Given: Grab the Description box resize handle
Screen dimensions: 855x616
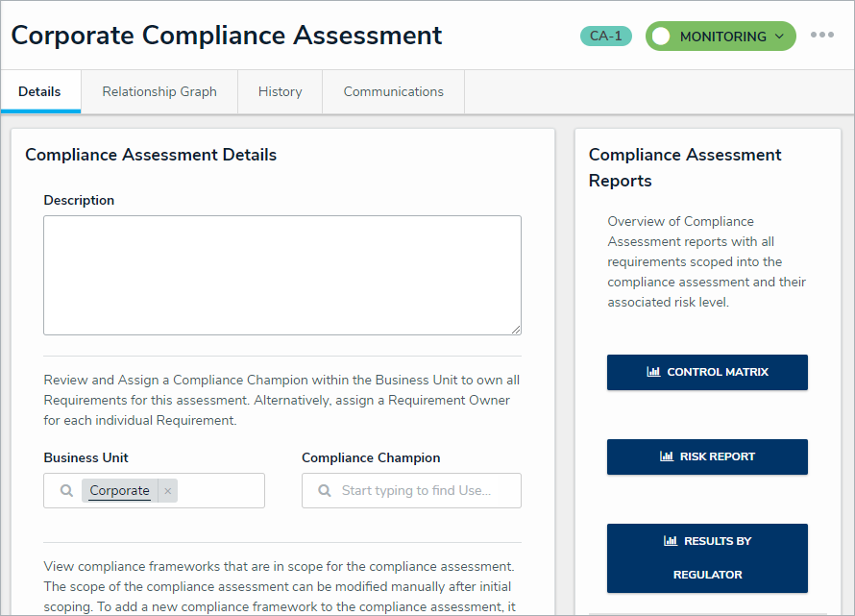Looking at the screenshot, I should pos(516,330).
